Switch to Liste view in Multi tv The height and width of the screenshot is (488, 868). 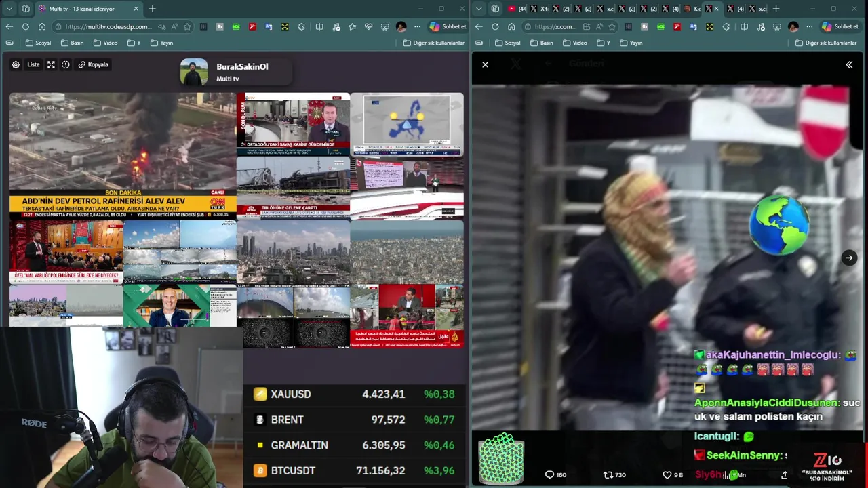pyautogui.click(x=33, y=65)
